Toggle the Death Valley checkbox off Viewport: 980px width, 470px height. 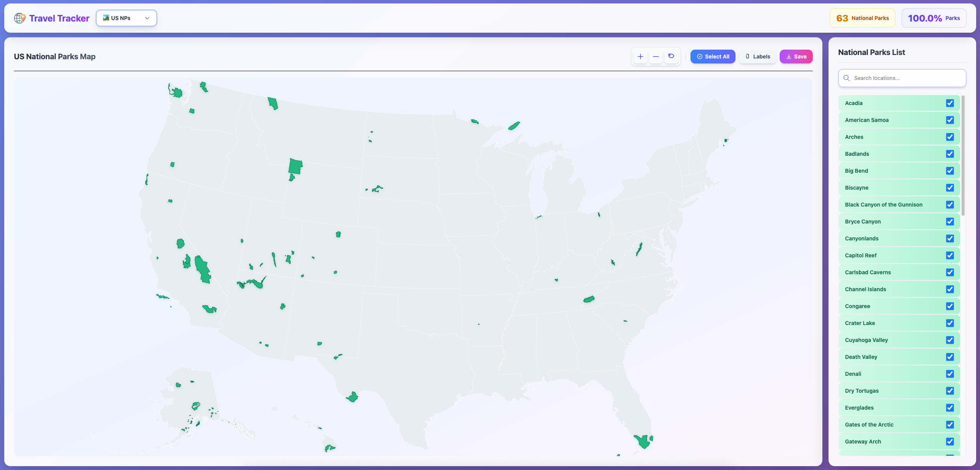pos(950,357)
